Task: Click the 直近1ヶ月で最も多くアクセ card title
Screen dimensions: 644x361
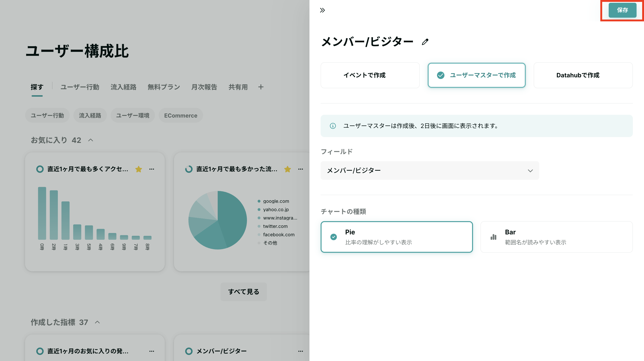Action: [88, 169]
